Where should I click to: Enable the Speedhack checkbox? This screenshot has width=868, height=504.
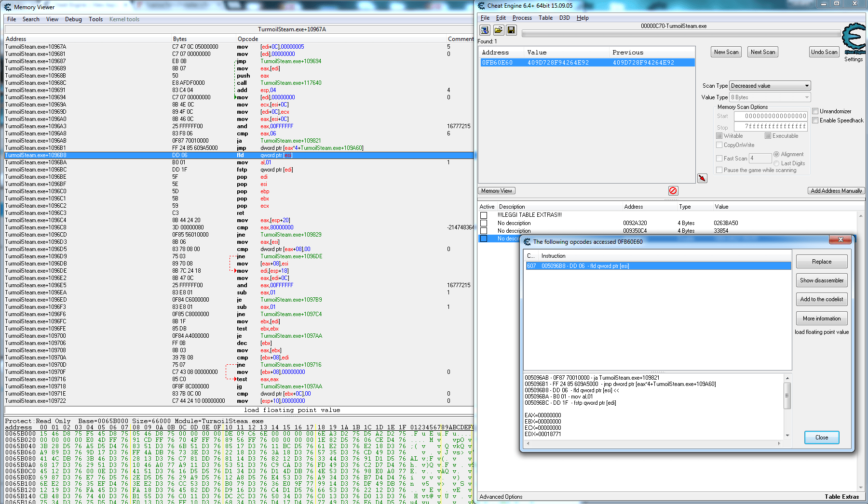click(x=816, y=120)
